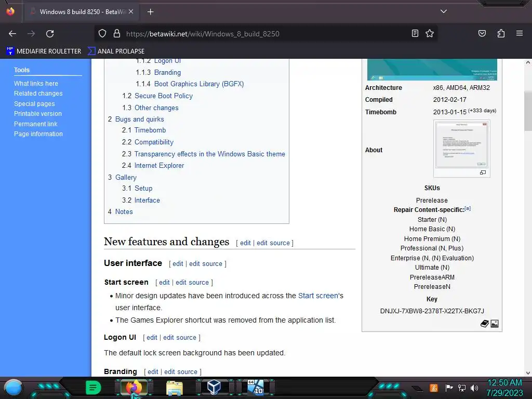Image resolution: width=532 pixels, height=399 pixels.
Task: Open the VirtualBox cube taskbar icon
Action: click(214, 388)
